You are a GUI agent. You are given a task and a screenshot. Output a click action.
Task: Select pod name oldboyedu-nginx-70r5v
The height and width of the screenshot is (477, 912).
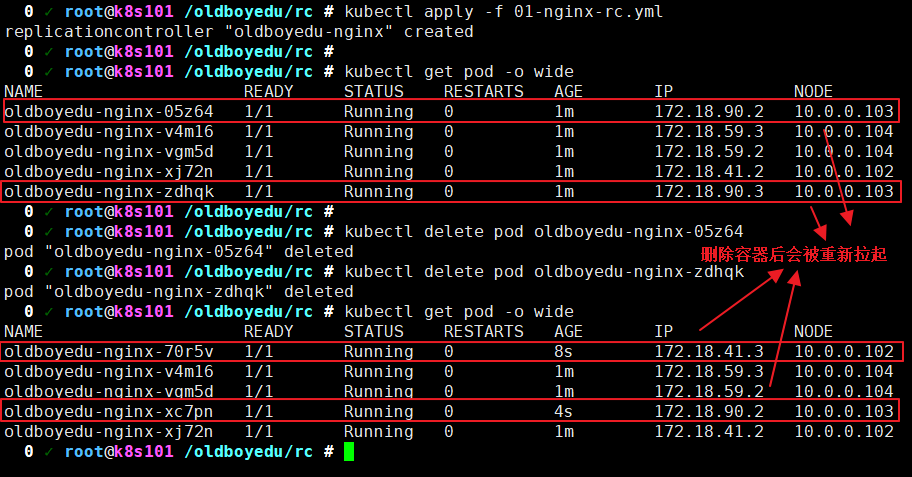108,351
